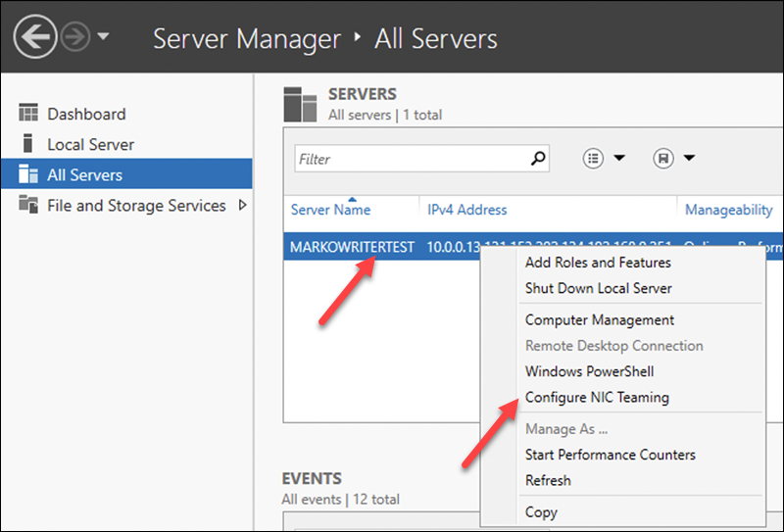The height and width of the screenshot is (532, 784).
Task: Click the 'All servers | 1 total' text
Action: [x=385, y=115]
